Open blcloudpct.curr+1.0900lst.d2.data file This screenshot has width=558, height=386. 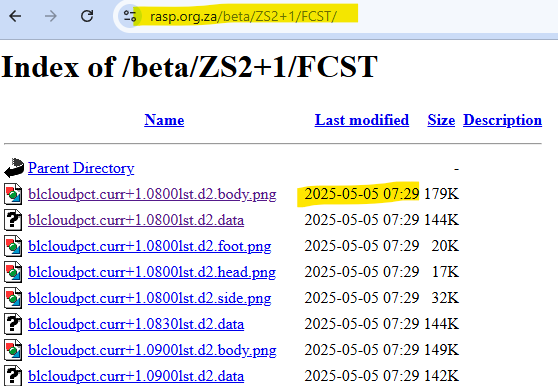(136, 376)
